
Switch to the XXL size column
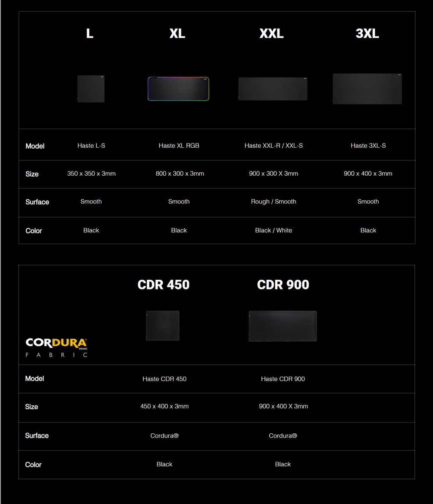tap(271, 33)
